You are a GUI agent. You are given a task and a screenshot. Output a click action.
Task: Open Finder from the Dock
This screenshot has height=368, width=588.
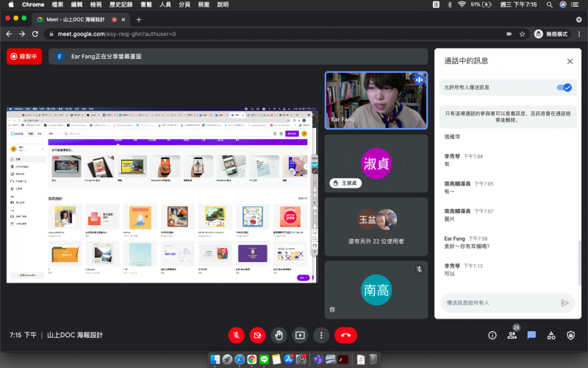215,359
